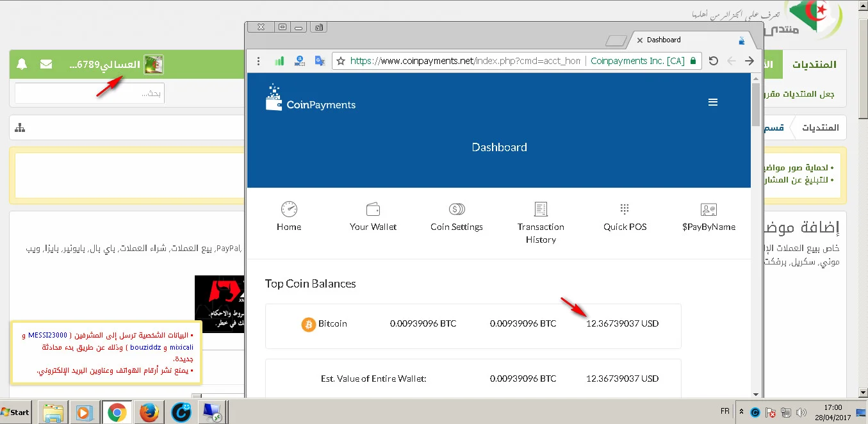Screen dimensions: 868x424
Task: Select the Dashboard browser tab
Action: coord(679,40)
